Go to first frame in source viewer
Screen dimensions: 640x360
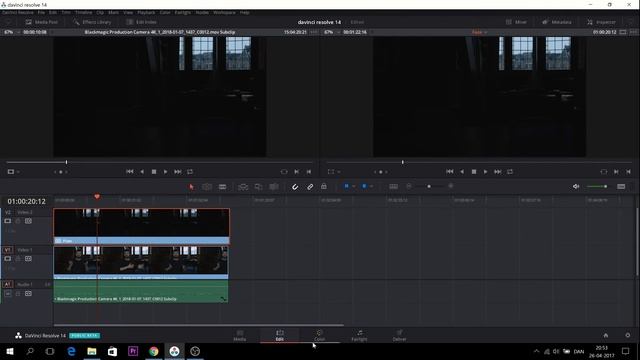[x=130, y=172]
